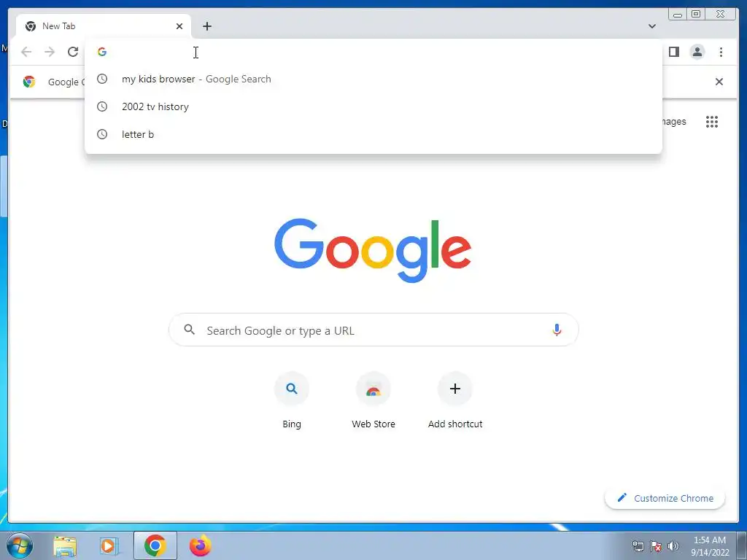Focus the Search Google or type a URL box
Screen dimensions: 747x560
373,330
